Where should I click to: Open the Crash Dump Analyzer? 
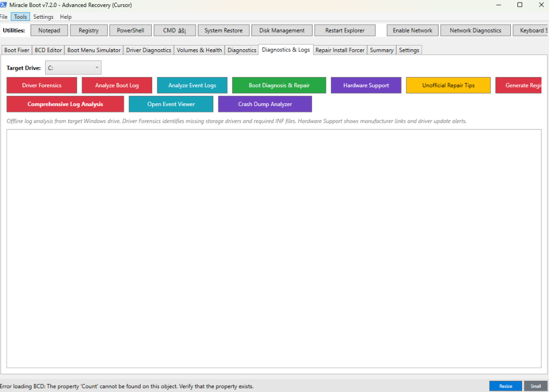[x=265, y=104]
